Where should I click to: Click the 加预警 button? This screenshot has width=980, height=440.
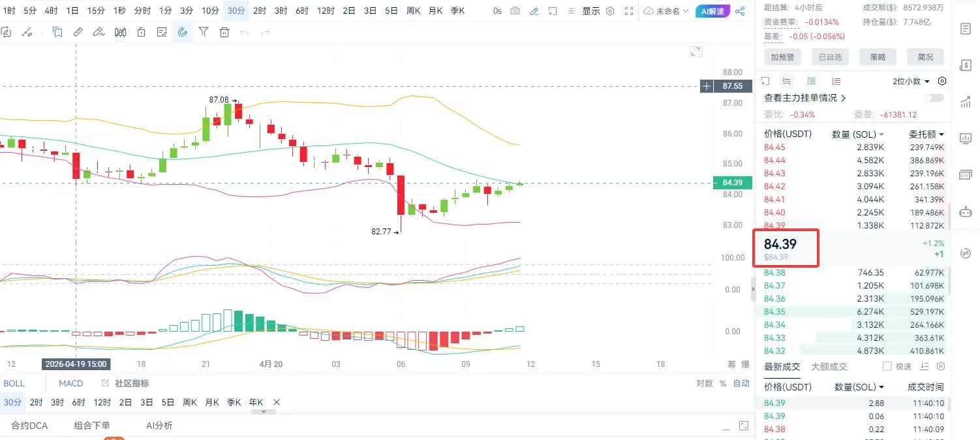pos(782,57)
